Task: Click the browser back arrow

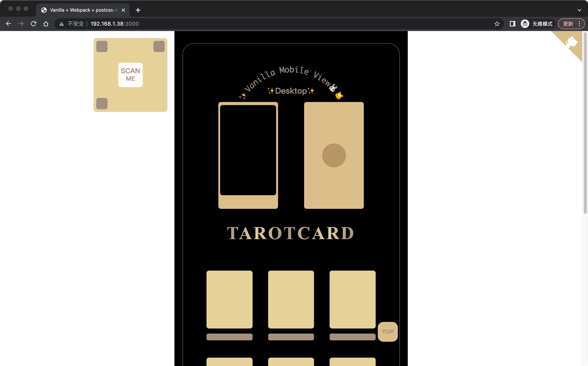Action: pos(9,24)
